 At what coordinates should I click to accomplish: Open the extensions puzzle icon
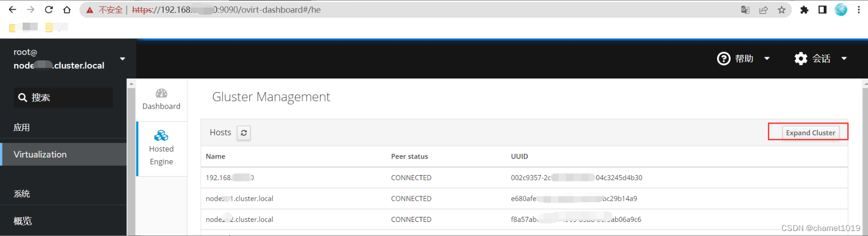click(x=804, y=10)
